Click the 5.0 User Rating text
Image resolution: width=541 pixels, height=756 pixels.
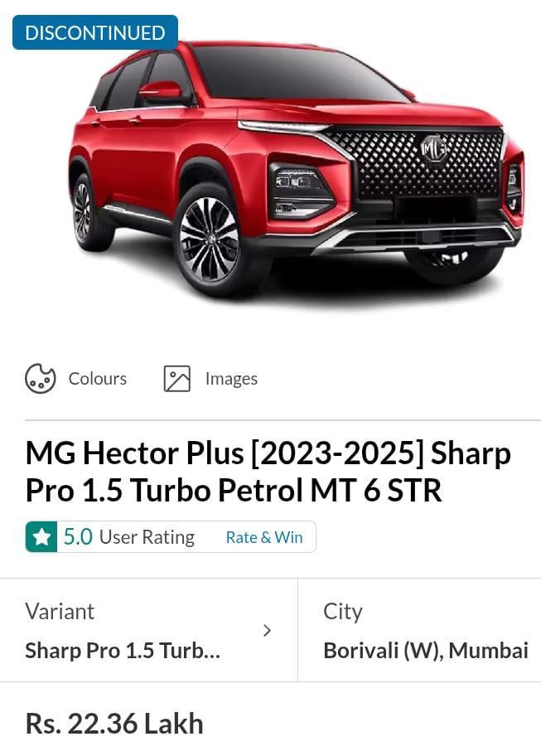tap(129, 536)
